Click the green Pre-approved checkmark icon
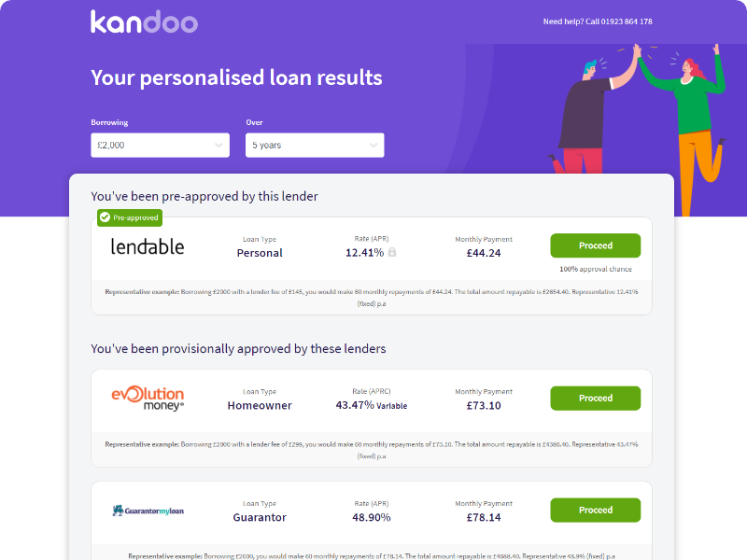 point(105,217)
